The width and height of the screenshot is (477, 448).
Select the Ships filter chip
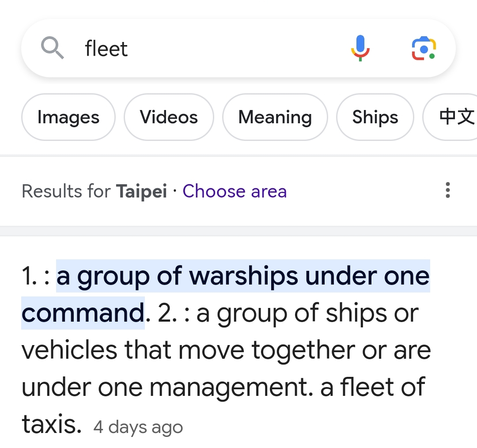point(375,117)
